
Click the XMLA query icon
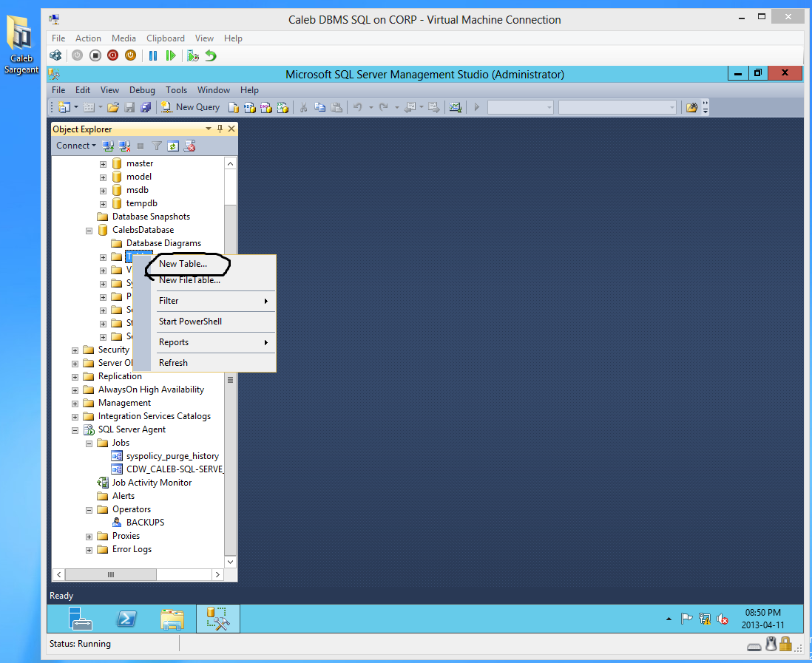(x=282, y=107)
